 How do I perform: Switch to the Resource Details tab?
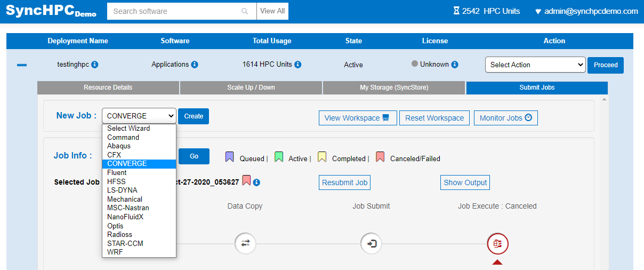coord(108,88)
